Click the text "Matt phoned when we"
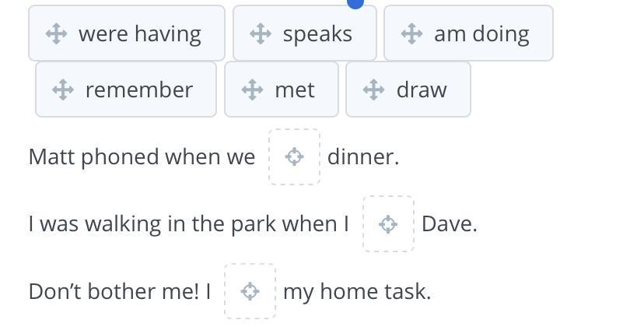The image size is (644, 327). [x=142, y=156]
